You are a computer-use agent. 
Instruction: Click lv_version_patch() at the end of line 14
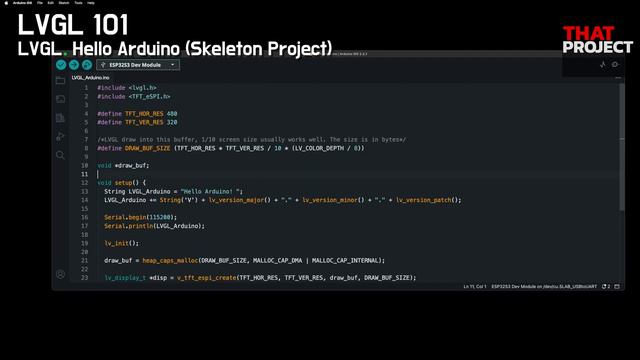pyautogui.click(x=427, y=200)
